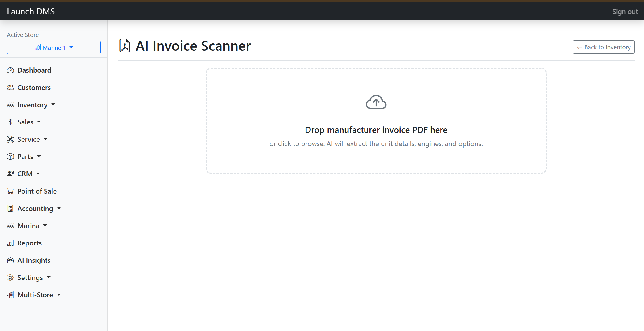The width and height of the screenshot is (644, 331).
Task: Go to Customers section
Action: tap(34, 88)
